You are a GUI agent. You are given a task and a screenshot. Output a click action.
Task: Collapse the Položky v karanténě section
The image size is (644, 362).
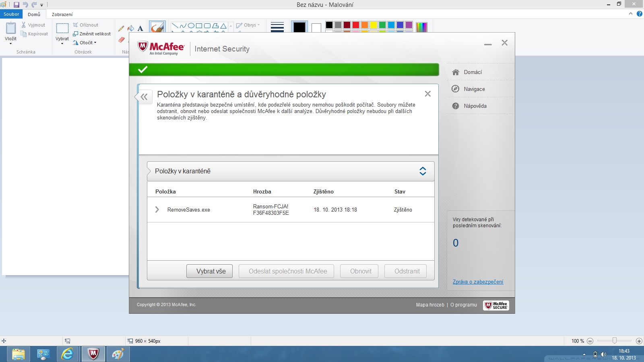tap(423, 171)
